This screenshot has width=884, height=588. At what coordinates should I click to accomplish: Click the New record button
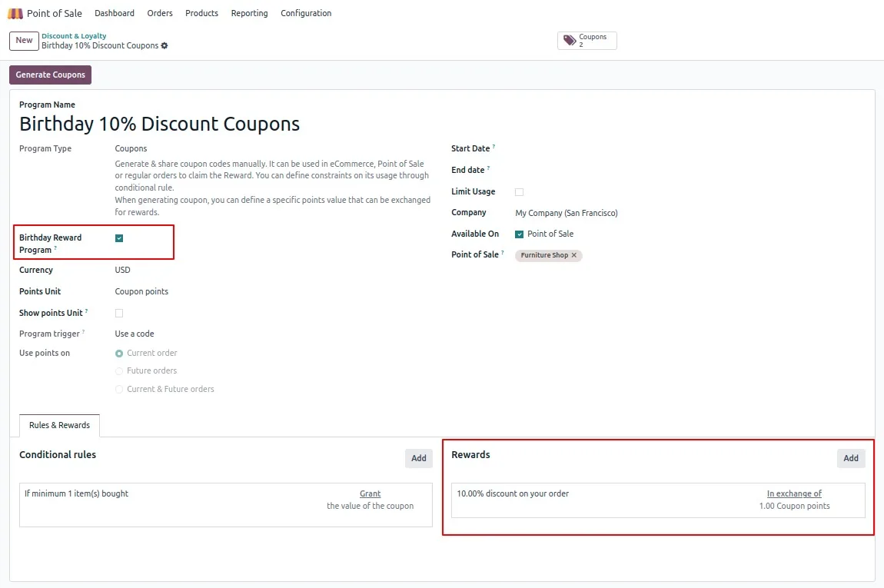tap(24, 41)
